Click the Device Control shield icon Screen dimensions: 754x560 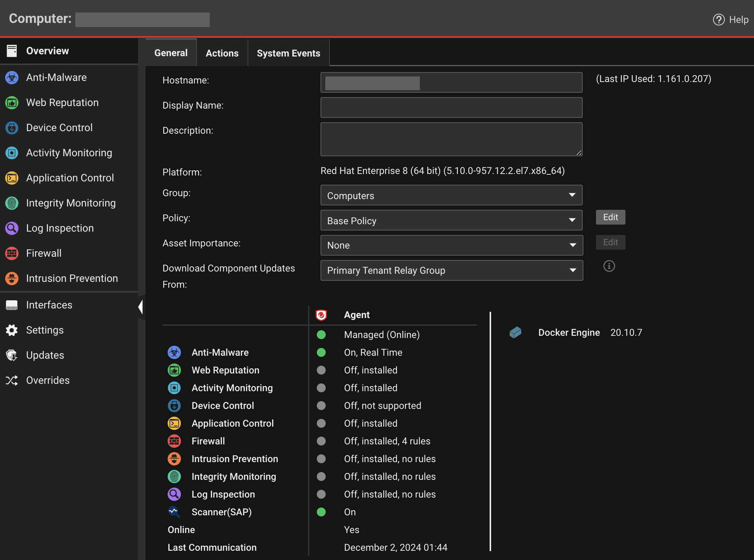click(12, 127)
